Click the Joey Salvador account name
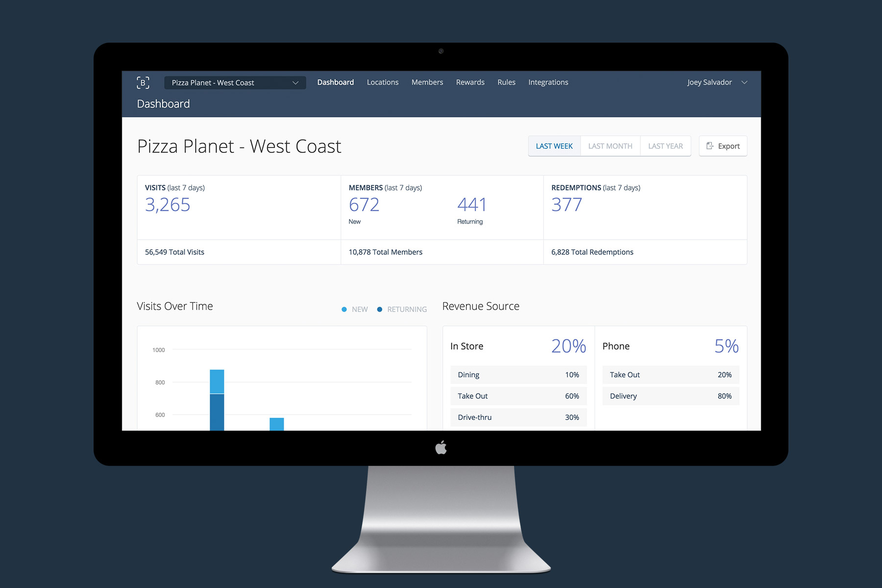This screenshot has height=588, width=882. click(x=710, y=82)
